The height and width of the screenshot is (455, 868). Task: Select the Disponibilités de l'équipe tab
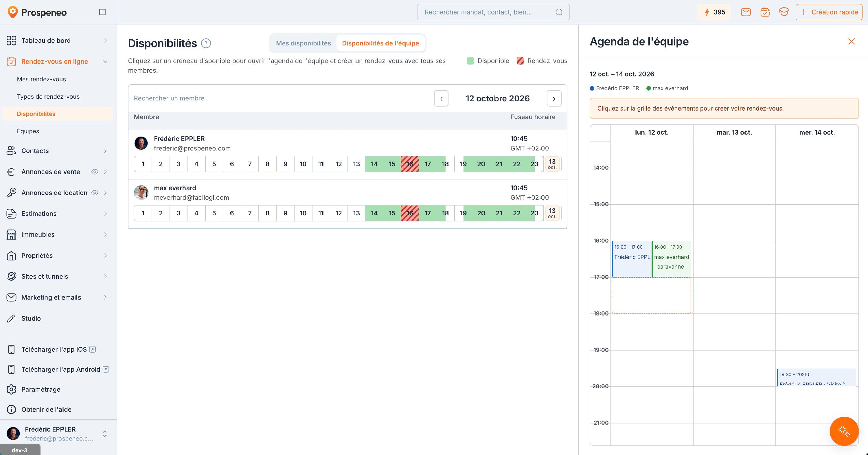tap(380, 43)
